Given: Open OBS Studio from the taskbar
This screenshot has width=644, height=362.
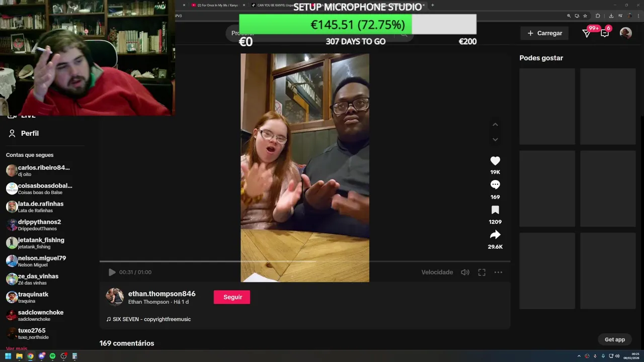Looking at the screenshot, I should pyautogui.click(x=63, y=356).
